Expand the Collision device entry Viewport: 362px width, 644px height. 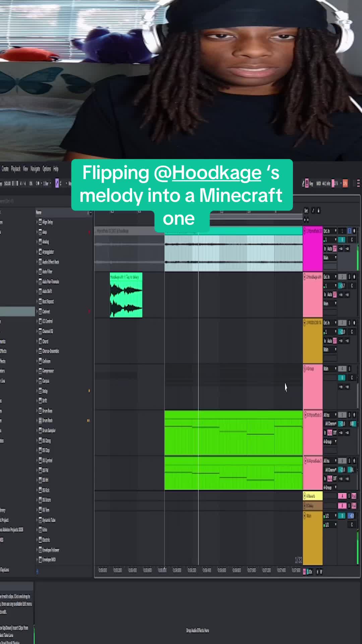[37, 361]
